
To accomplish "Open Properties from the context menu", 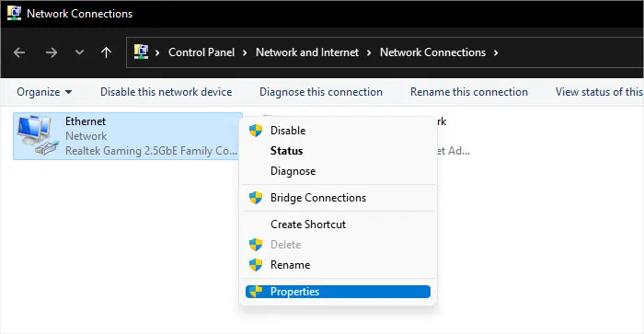I will [x=338, y=292].
